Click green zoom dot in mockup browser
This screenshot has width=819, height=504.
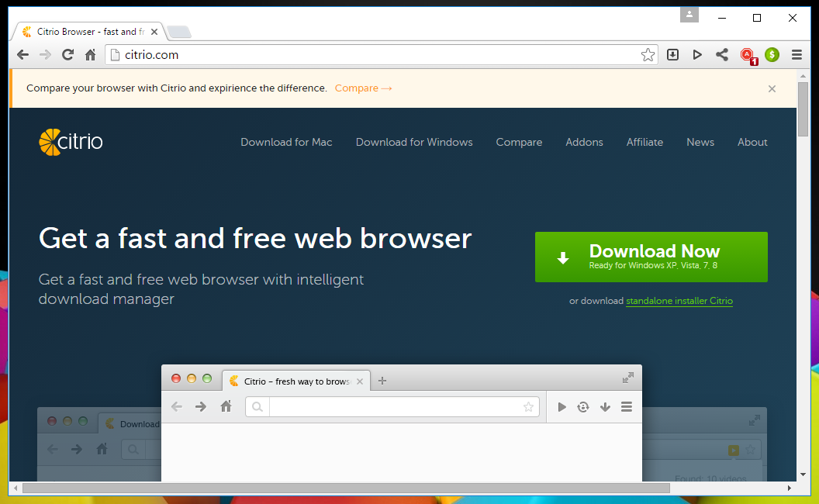click(207, 378)
